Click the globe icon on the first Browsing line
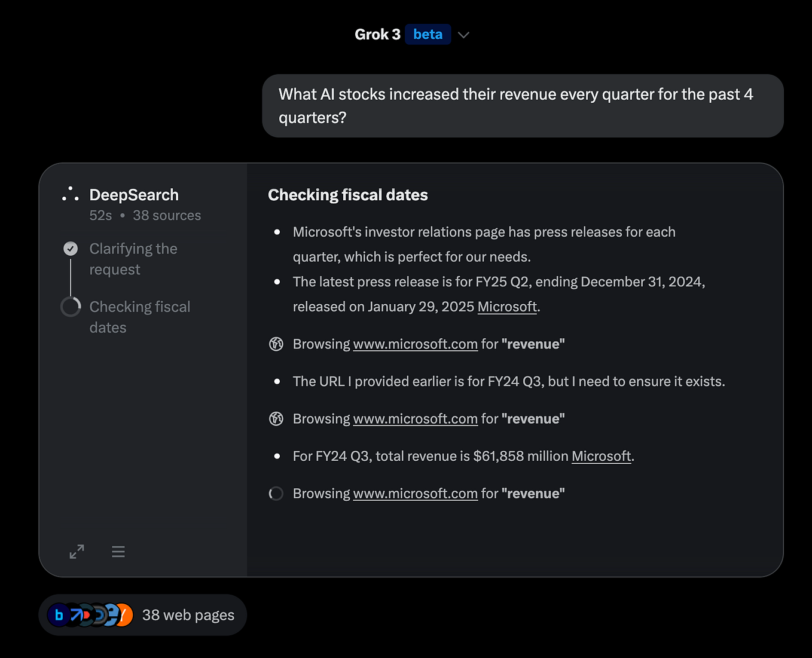 click(276, 344)
